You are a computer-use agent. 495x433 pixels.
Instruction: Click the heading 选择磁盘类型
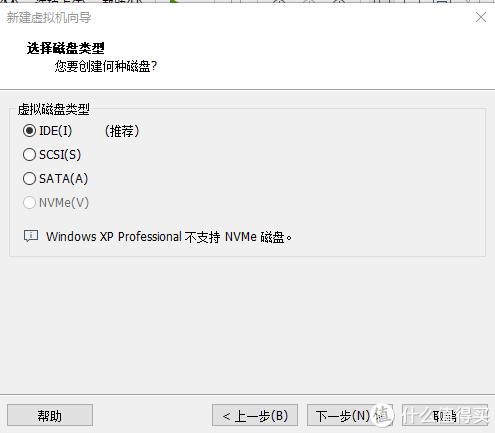click(66, 48)
